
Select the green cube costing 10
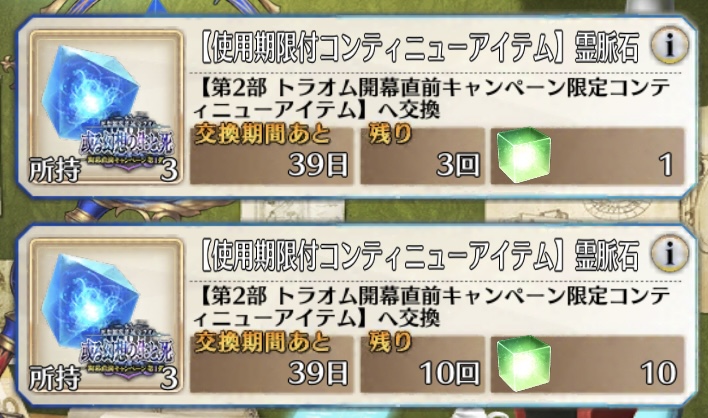click(524, 364)
